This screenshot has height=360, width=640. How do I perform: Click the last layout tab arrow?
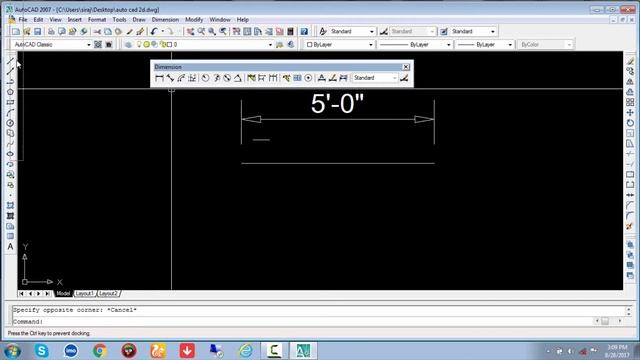click(x=47, y=293)
